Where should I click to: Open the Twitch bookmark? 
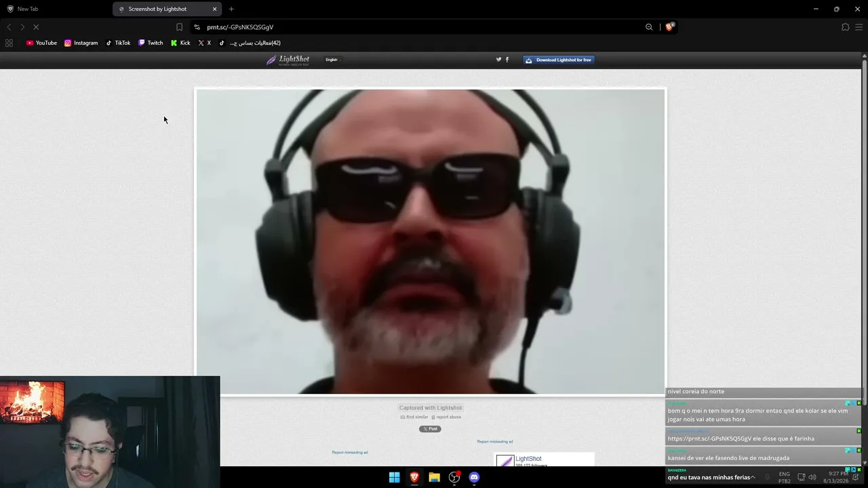pyautogui.click(x=151, y=43)
